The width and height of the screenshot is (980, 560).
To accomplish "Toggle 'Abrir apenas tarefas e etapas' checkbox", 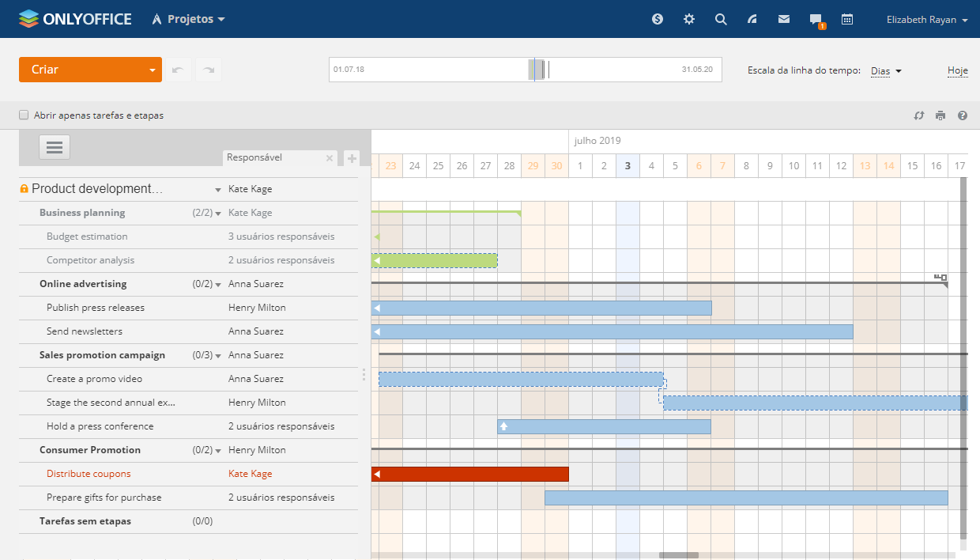I will pos(24,115).
